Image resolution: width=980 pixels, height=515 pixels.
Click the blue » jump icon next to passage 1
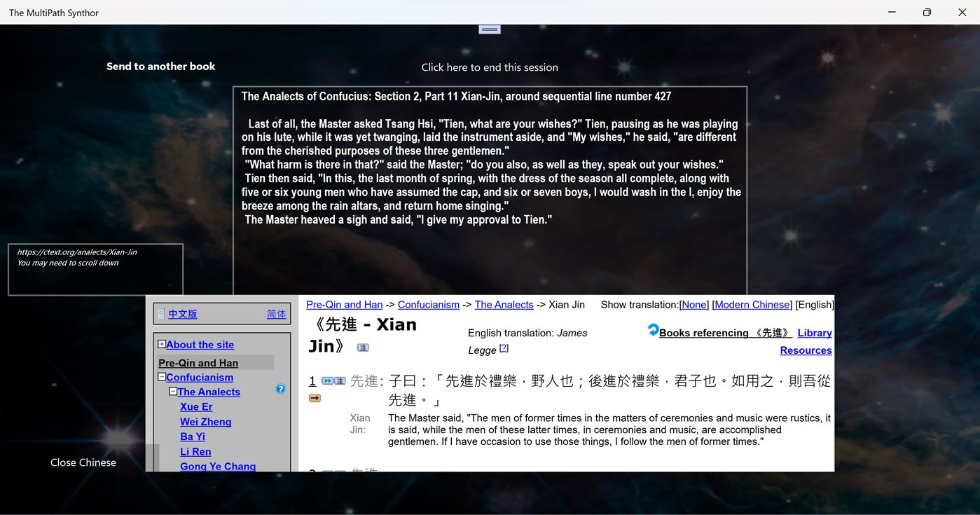[327, 380]
